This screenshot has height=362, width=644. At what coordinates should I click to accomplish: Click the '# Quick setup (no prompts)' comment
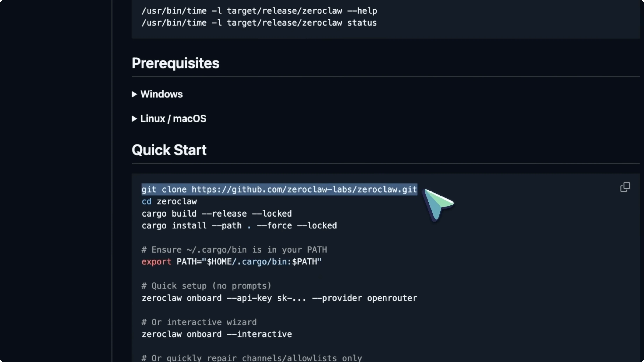click(206, 286)
